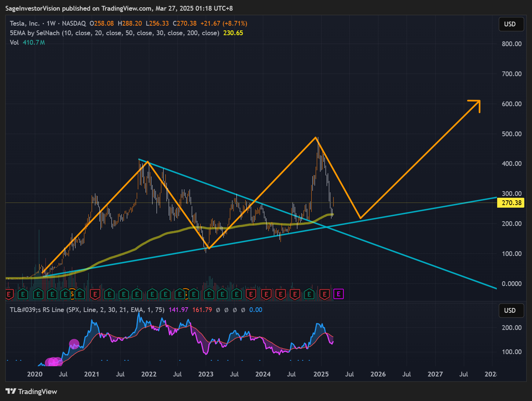Click the Vol 410.7M volume legend
This screenshot has height=401, width=532.
[27, 42]
